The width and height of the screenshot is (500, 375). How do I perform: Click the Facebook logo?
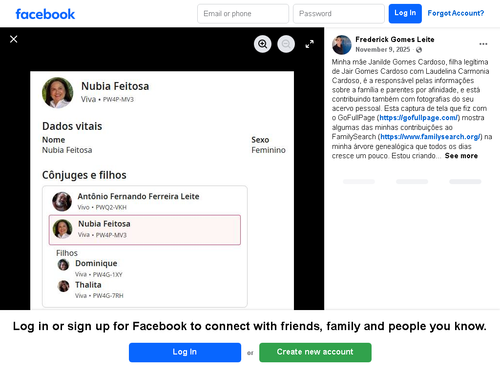coord(45,14)
